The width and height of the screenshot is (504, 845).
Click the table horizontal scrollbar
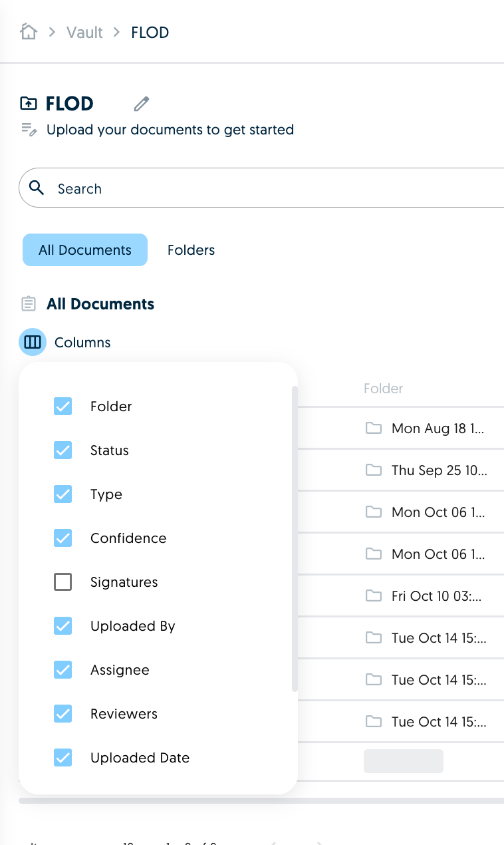click(261, 800)
